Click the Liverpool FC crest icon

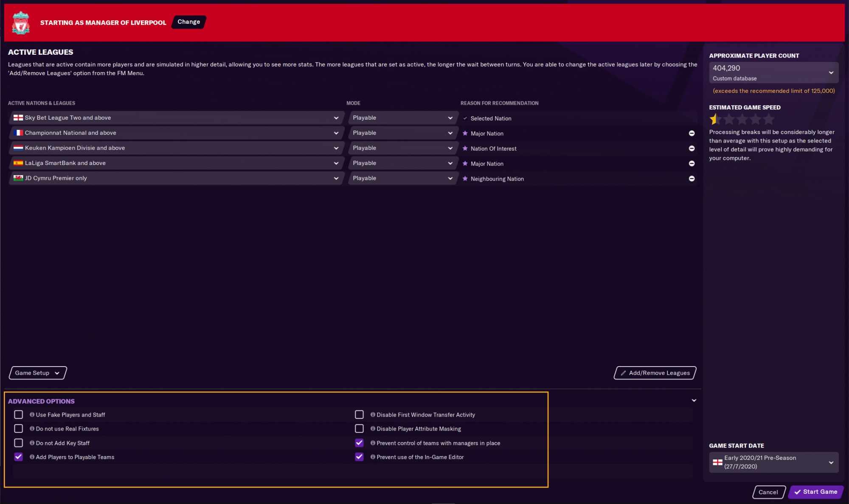21,23
